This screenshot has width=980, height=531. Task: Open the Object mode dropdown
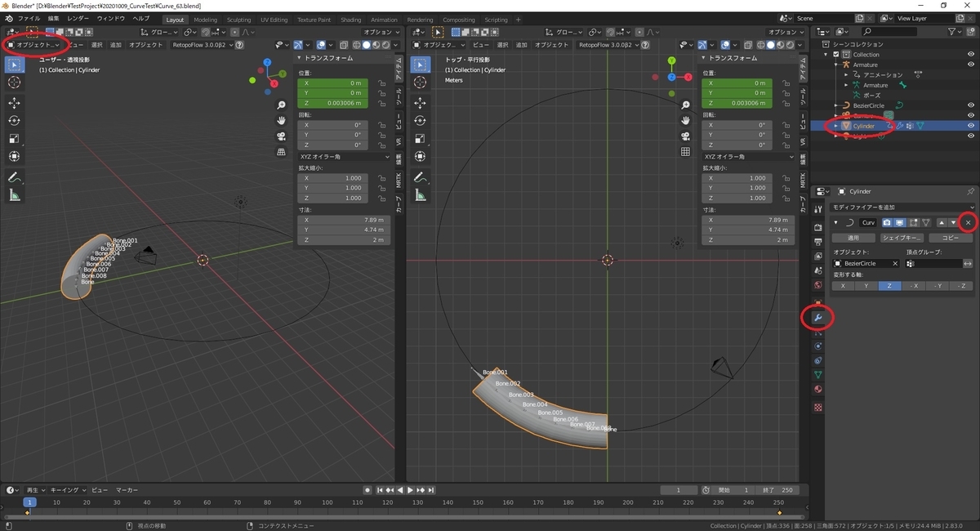[x=33, y=45]
